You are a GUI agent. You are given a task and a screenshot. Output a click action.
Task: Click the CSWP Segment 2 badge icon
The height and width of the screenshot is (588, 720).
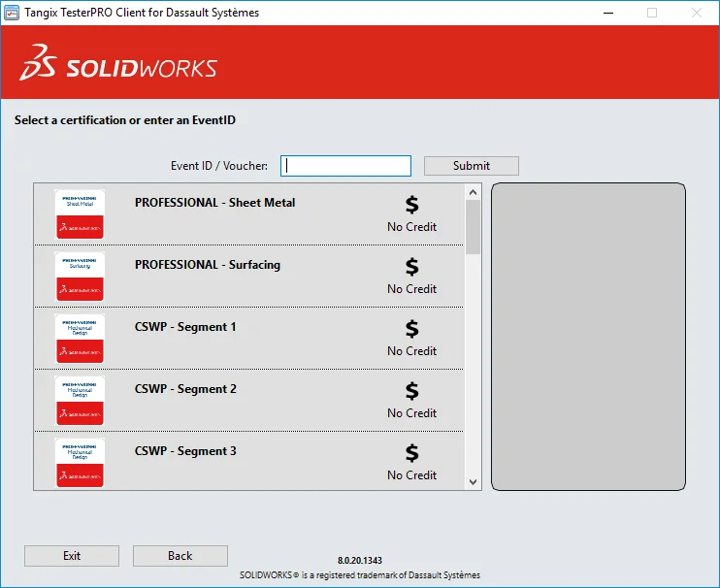[x=80, y=401]
